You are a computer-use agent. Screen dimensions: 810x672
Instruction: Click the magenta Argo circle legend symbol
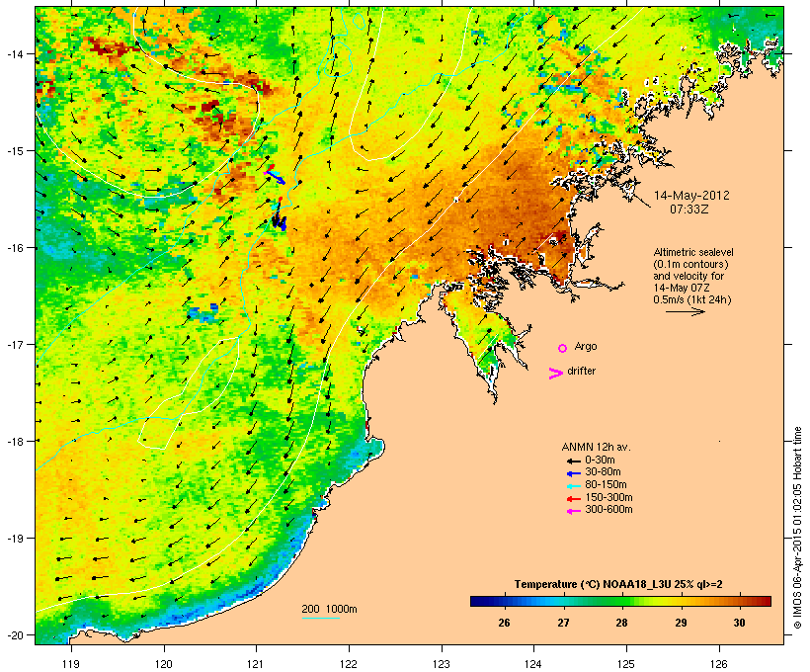pyautogui.click(x=563, y=348)
